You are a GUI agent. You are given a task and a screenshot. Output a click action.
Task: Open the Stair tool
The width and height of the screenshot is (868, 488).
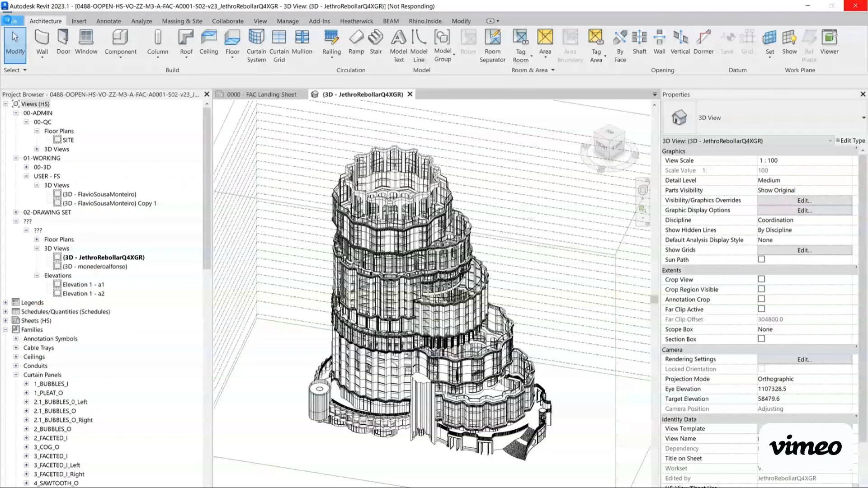pos(376,43)
